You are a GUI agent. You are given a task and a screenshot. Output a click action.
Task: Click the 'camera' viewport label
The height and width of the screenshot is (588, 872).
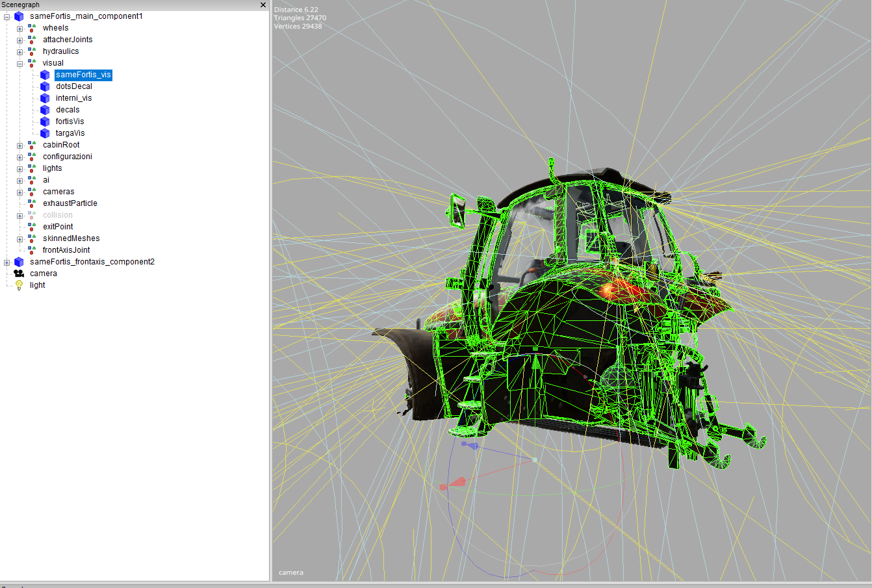(291, 572)
